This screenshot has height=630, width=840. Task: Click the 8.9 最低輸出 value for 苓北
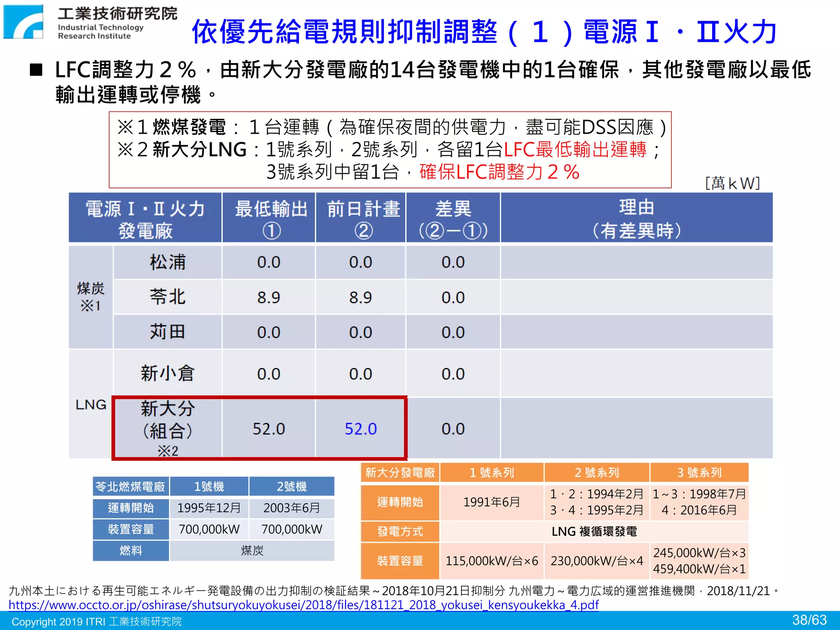[269, 297]
